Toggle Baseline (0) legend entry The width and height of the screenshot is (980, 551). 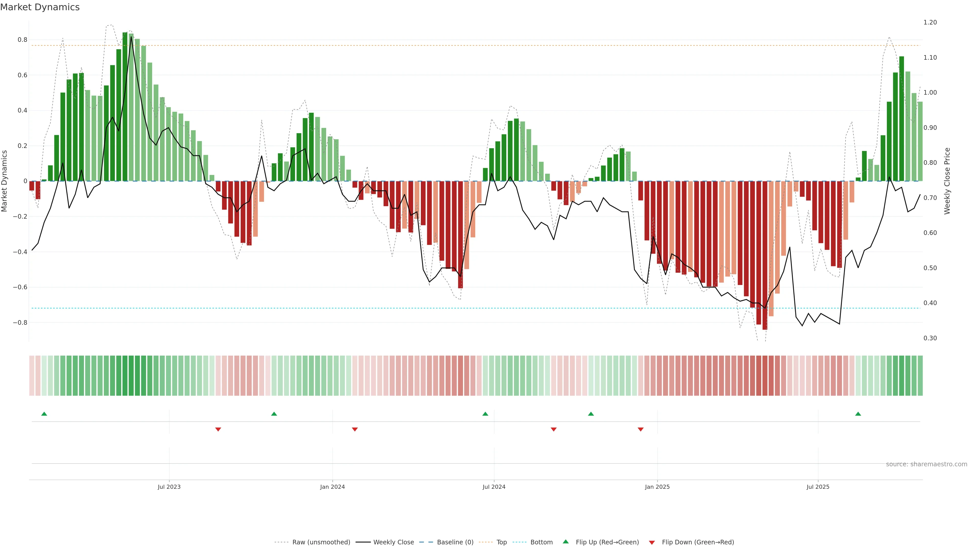point(455,542)
